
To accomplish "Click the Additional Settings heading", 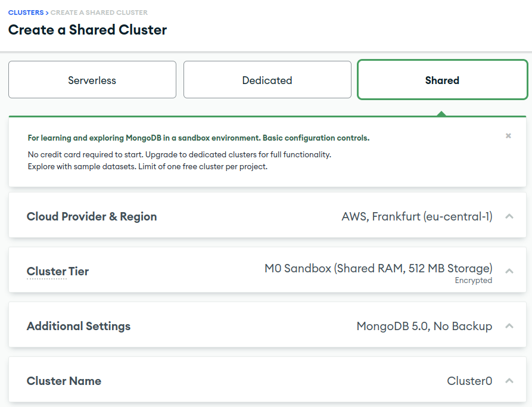I will pyautogui.click(x=79, y=326).
